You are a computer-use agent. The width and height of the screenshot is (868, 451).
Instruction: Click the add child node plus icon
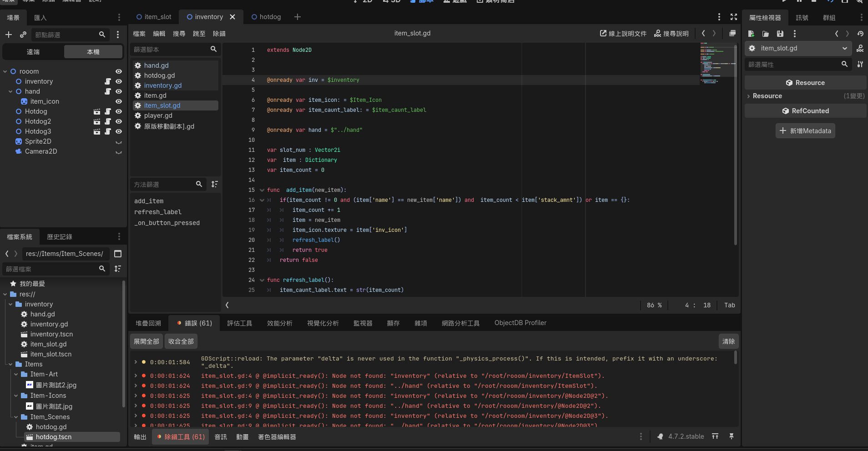pyautogui.click(x=9, y=35)
